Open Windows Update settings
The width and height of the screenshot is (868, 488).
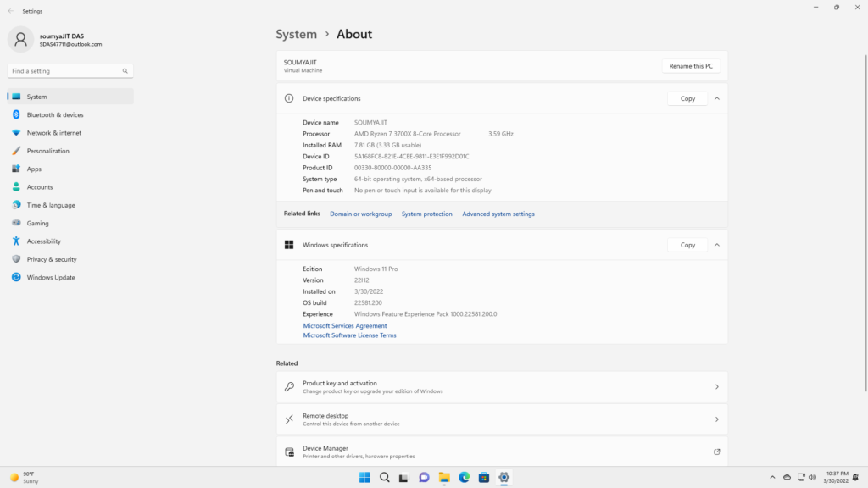(70, 277)
